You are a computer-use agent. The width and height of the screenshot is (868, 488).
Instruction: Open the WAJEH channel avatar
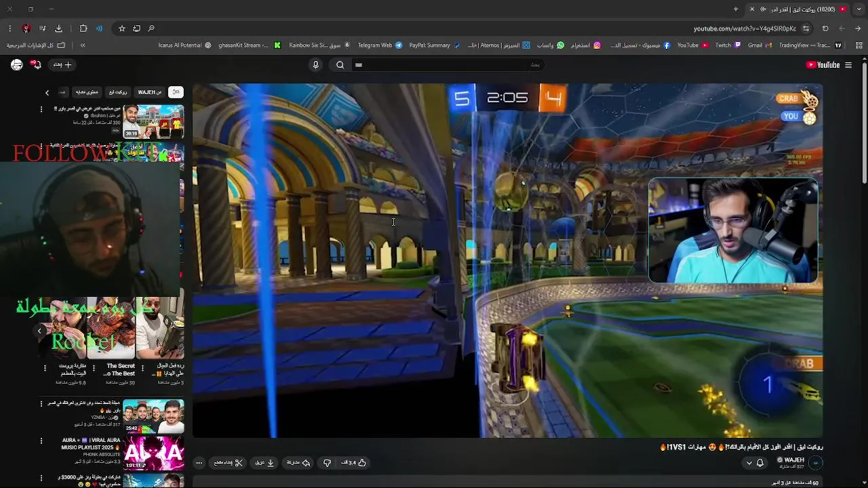[815, 463]
